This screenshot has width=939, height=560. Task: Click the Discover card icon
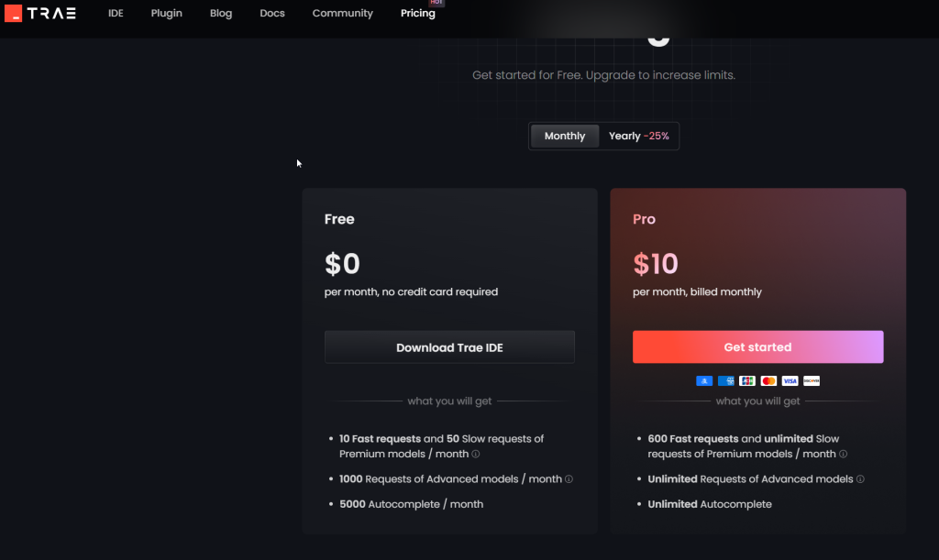click(x=812, y=381)
